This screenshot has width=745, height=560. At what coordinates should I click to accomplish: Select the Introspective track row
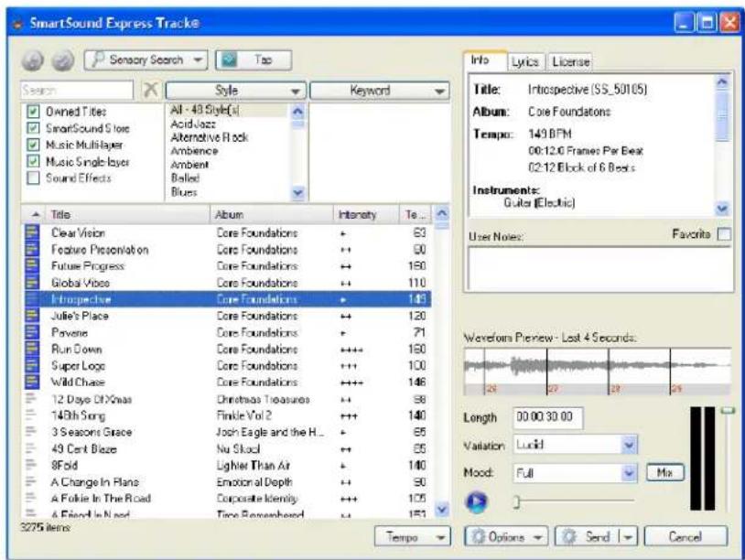click(x=228, y=299)
